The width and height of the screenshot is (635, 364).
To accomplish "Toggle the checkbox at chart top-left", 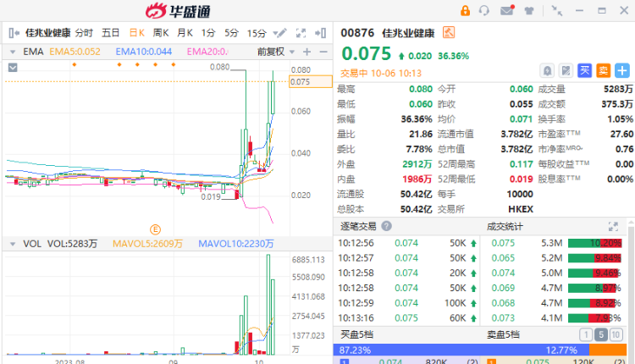I will pyautogui.click(x=13, y=67).
